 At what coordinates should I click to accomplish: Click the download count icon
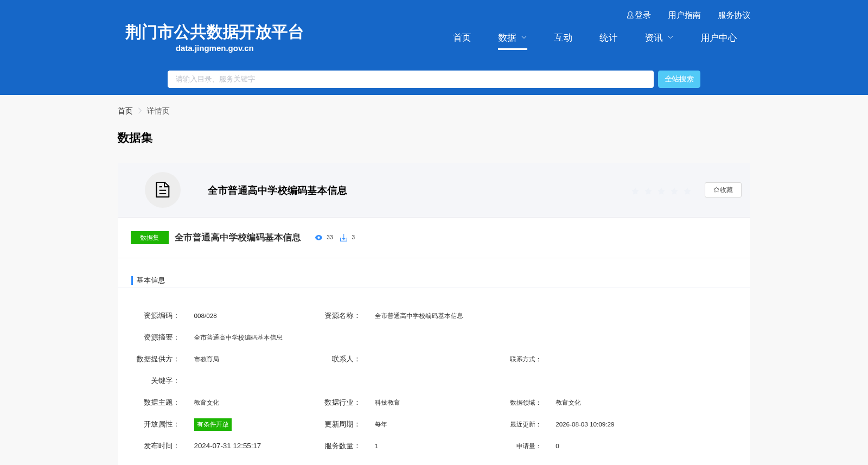pyautogui.click(x=343, y=238)
